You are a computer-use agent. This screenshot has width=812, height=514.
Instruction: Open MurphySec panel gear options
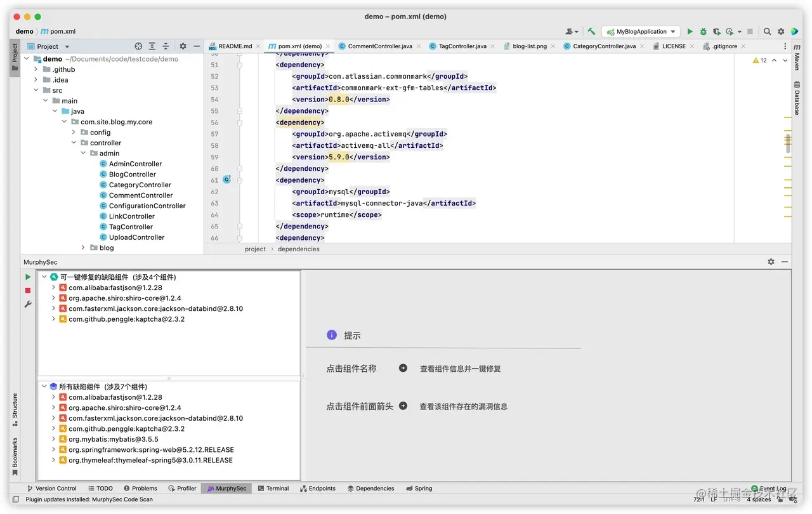(771, 261)
